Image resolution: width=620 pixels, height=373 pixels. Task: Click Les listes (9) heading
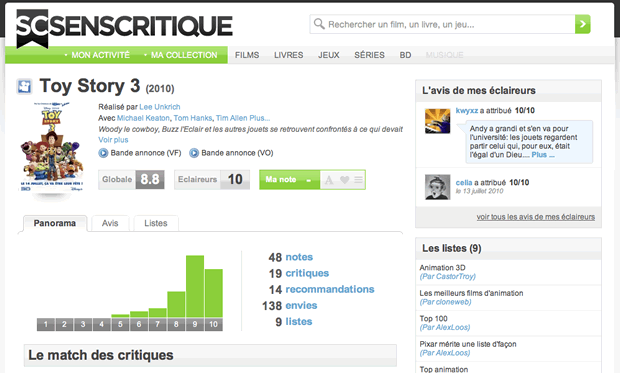point(452,248)
